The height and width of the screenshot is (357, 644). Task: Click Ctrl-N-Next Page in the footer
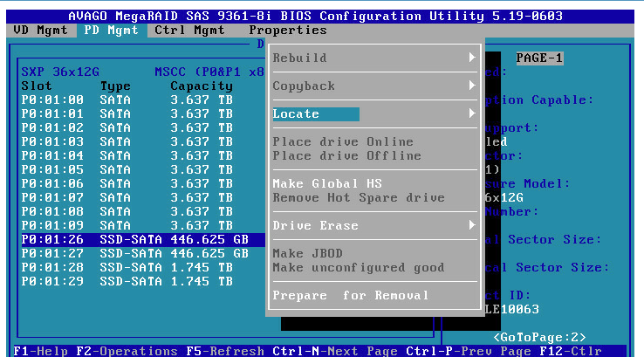coord(335,351)
